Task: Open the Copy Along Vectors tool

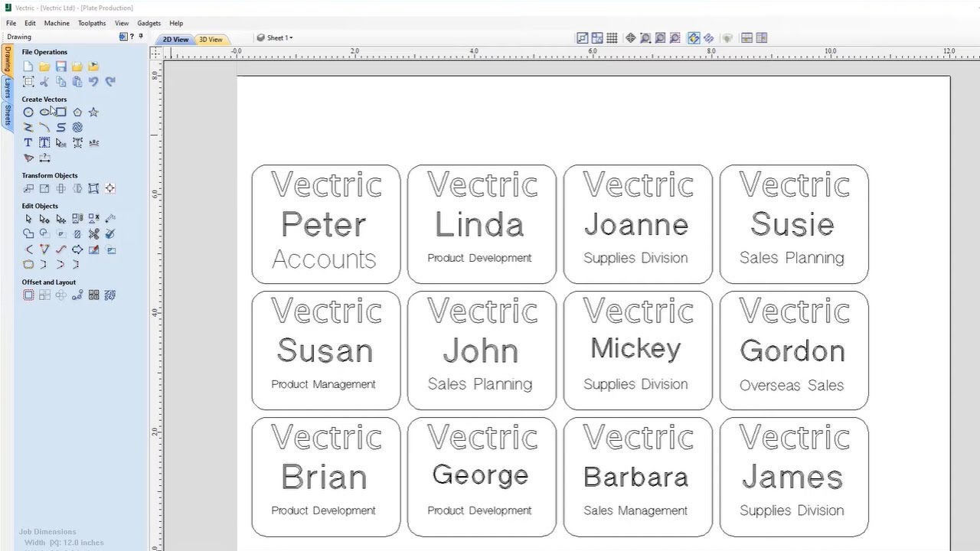Action: click(x=77, y=295)
